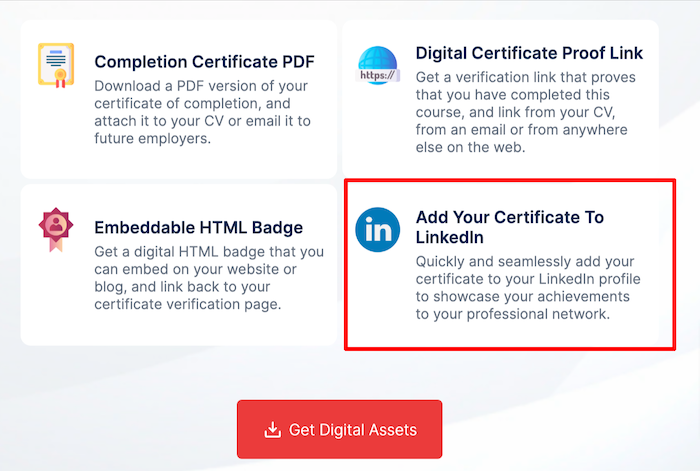The image size is (700, 471).
Task: Click the download icon in Get Digital Assets
Action: pyautogui.click(x=272, y=429)
